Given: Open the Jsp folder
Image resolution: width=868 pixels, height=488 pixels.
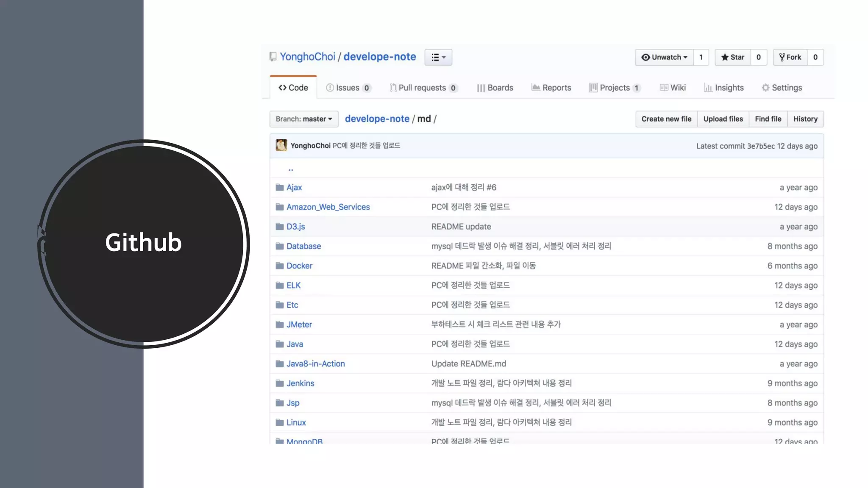Looking at the screenshot, I should (293, 403).
